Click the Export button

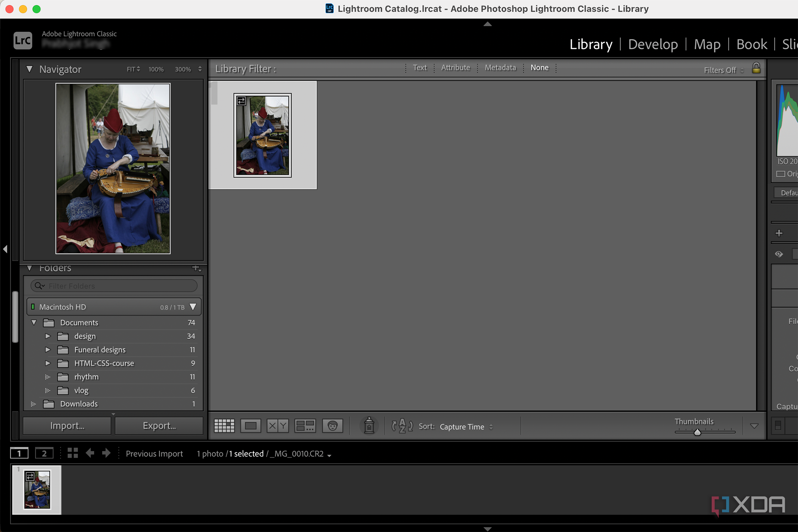(x=159, y=426)
